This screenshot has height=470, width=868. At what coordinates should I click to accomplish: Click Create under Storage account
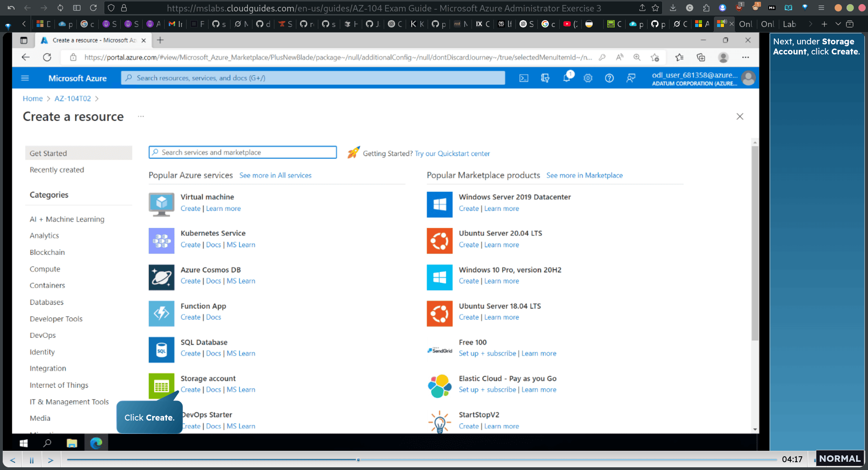(190, 390)
